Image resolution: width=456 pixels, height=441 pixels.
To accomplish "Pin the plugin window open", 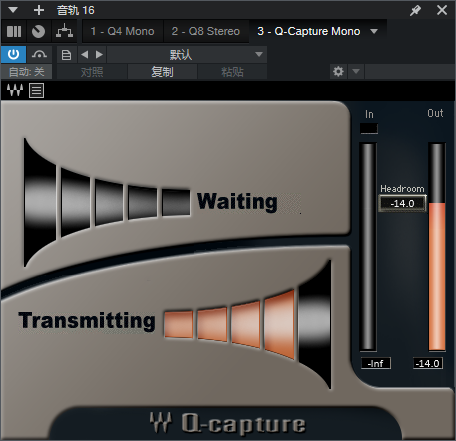I will click(x=415, y=10).
